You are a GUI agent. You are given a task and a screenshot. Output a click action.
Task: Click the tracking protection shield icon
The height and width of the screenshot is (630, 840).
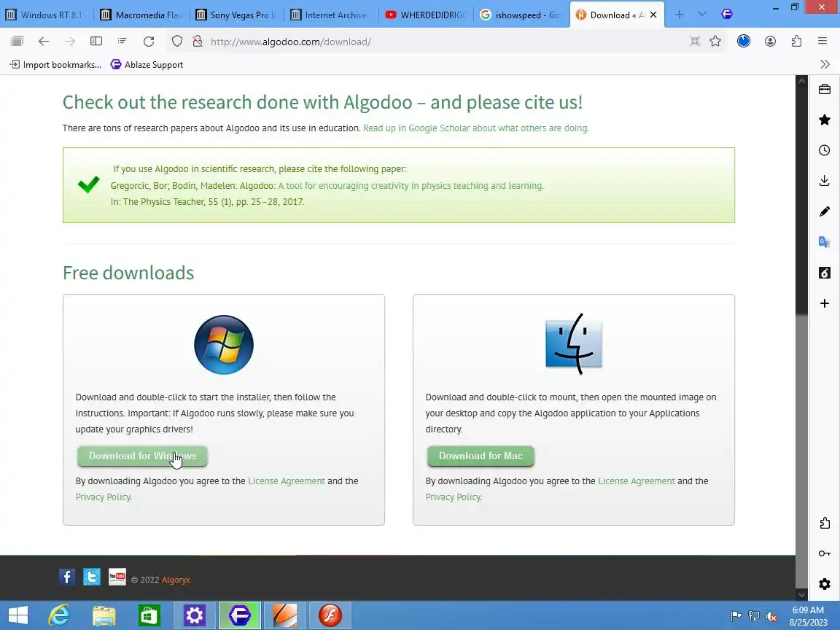(176, 42)
